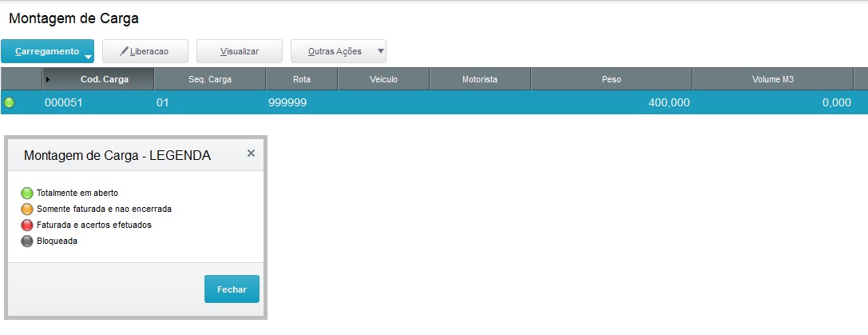Click the Visualizar button

[239, 51]
